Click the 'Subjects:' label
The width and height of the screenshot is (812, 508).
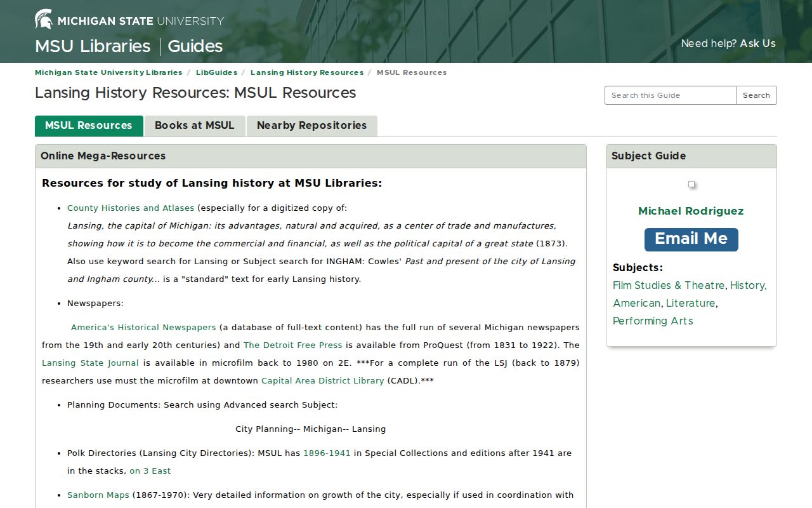click(638, 267)
